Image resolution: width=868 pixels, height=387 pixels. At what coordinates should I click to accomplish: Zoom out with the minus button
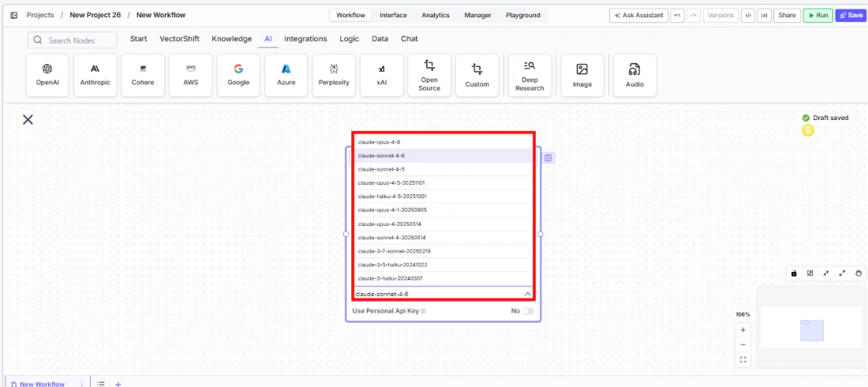(743, 345)
